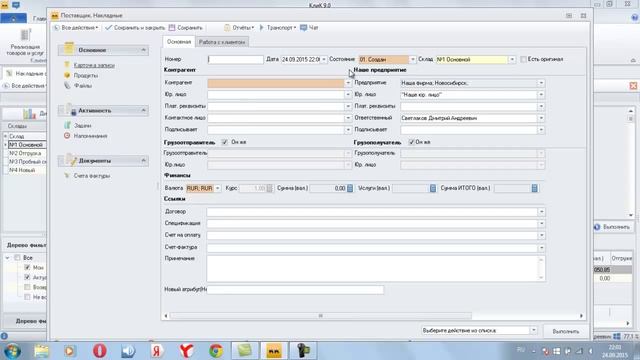The image size is (640, 360).
Task: Switch to the "Основная" tab
Action: click(179, 42)
